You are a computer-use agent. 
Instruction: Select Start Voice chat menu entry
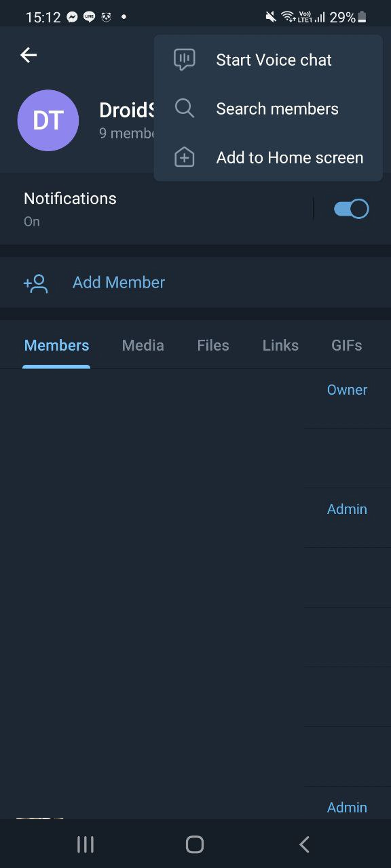click(x=268, y=60)
